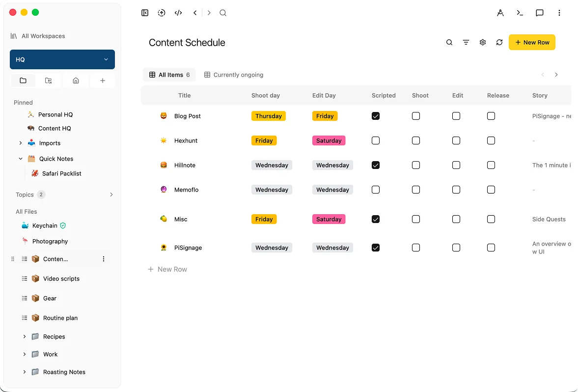
Task: Toggle the sidebar panel icon
Action: tap(145, 13)
